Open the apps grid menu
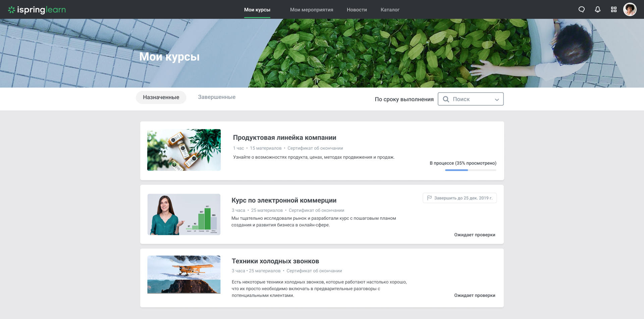The image size is (644, 319). click(x=614, y=9)
